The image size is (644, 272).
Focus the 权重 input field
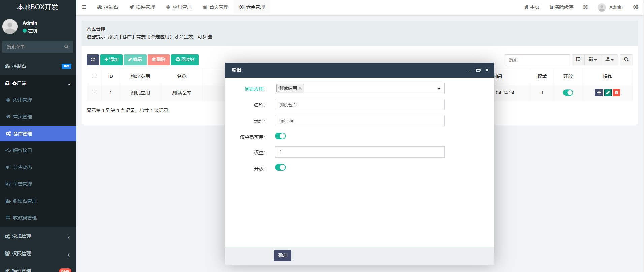click(x=360, y=152)
